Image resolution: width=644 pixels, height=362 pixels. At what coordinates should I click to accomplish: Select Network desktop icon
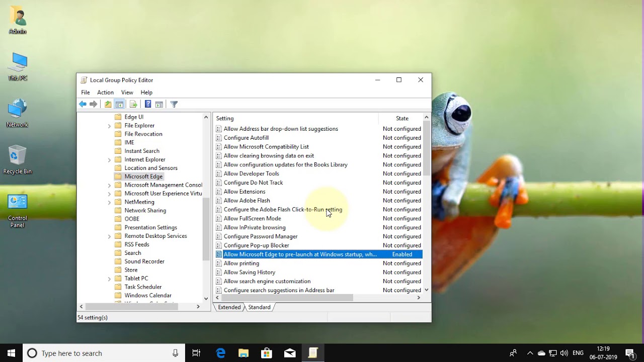(x=18, y=113)
